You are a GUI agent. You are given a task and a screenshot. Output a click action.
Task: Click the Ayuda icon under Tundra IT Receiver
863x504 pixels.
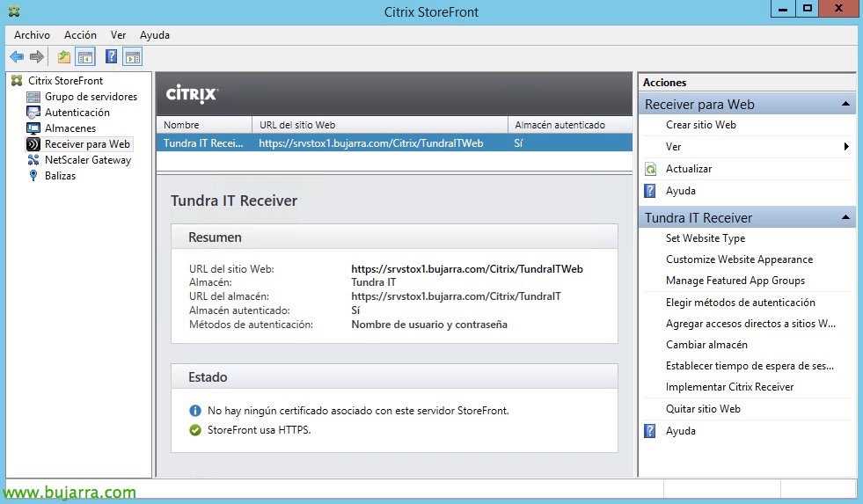click(651, 431)
